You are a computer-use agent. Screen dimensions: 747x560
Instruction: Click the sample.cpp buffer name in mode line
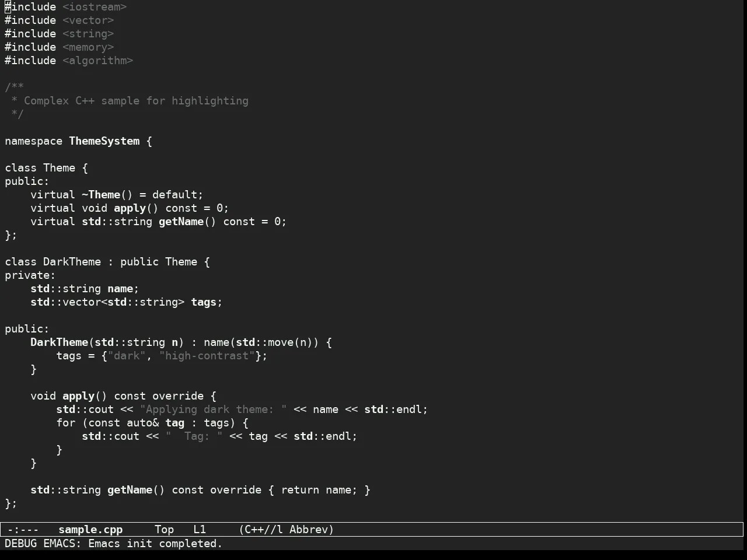coord(90,530)
